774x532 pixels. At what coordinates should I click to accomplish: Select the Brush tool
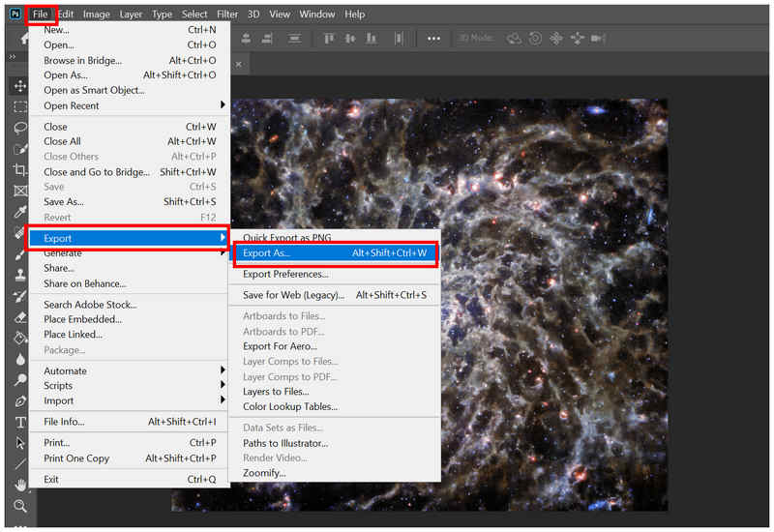(x=19, y=253)
